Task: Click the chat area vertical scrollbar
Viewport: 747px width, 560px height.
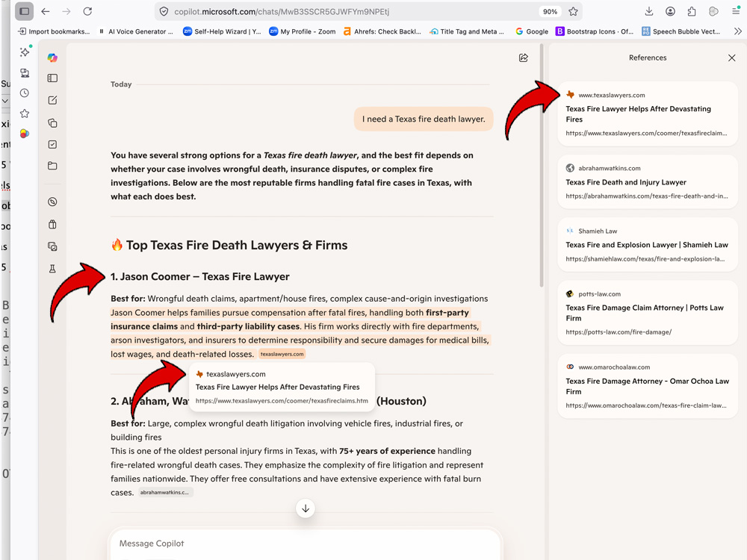Action: click(542, 166)
